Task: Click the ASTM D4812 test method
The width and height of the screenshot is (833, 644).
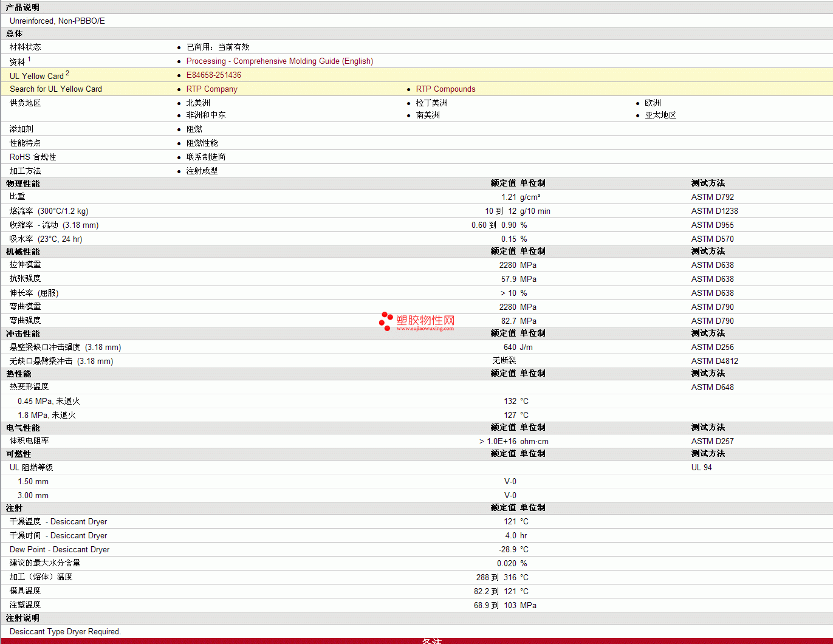Action: (x=715, y=361)
